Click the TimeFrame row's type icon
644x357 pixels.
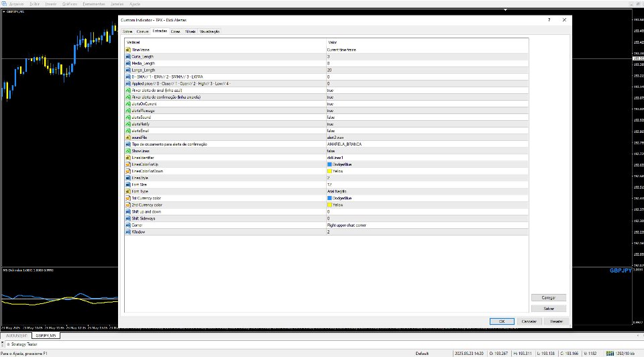click(128, 50)
